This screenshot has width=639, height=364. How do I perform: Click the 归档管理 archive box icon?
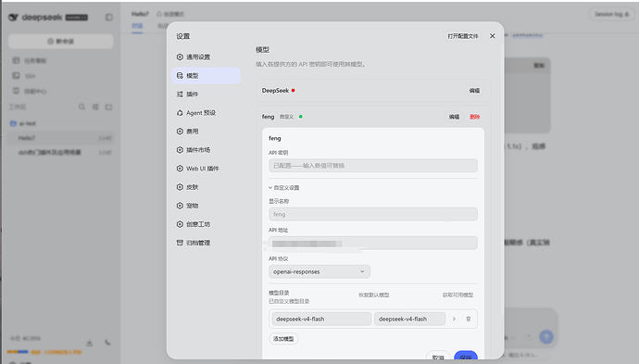coord(180,243)
